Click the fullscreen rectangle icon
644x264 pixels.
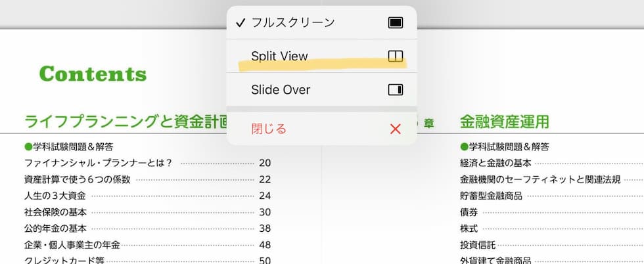point(395,22)
